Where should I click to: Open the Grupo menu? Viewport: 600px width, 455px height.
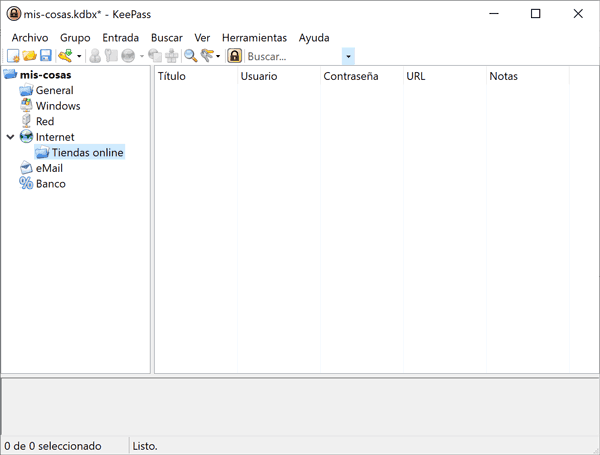click(x=75, y=38)
